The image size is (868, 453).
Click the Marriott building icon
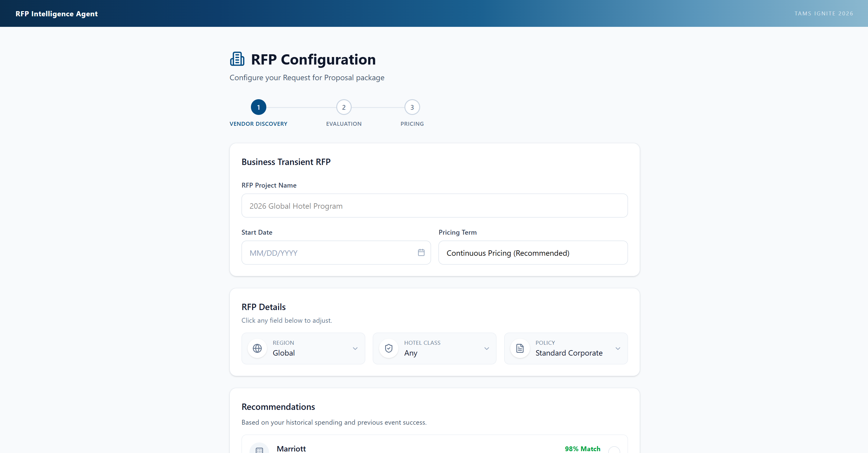pyautogui.click(x=259, y=450)
